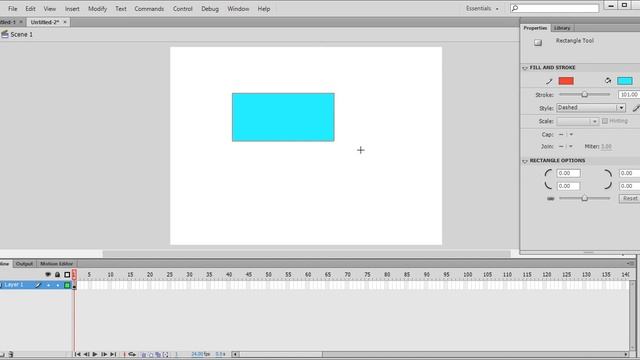Viewport: 640px width, 360px height.
Task: Toggle the corner radius lock icon
Action: coord(551,198)
